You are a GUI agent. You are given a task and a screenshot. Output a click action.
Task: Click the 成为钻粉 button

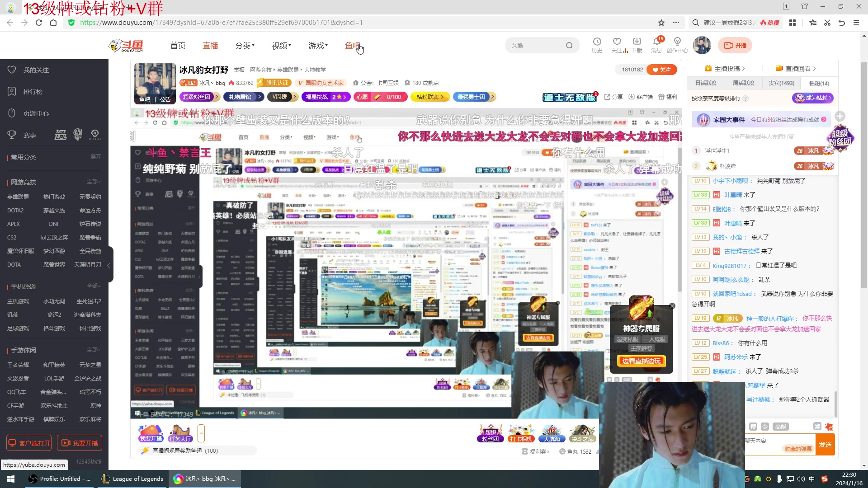(x=812, y=98)
